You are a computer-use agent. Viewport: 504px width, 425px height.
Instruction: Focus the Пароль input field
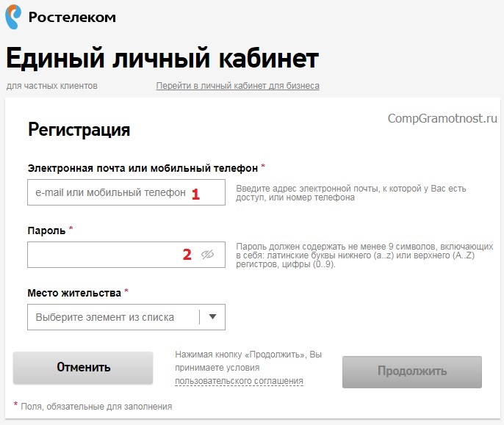coord(126,255)
